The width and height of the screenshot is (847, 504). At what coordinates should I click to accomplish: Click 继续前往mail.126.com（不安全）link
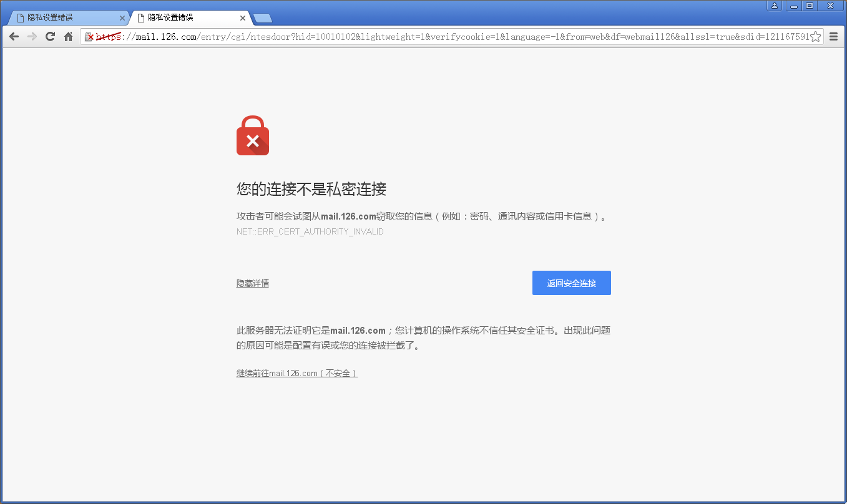pos(297,373)
